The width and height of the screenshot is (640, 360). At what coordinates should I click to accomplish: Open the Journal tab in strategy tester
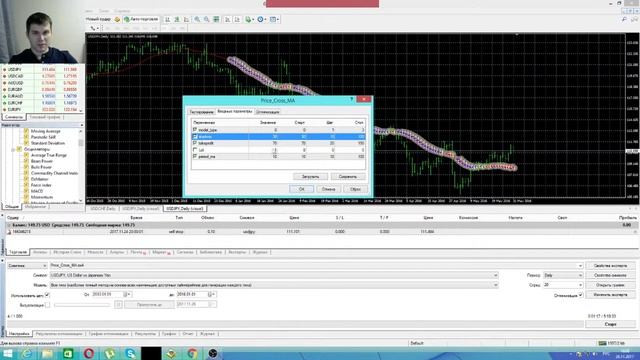click(x=207, y=334)
